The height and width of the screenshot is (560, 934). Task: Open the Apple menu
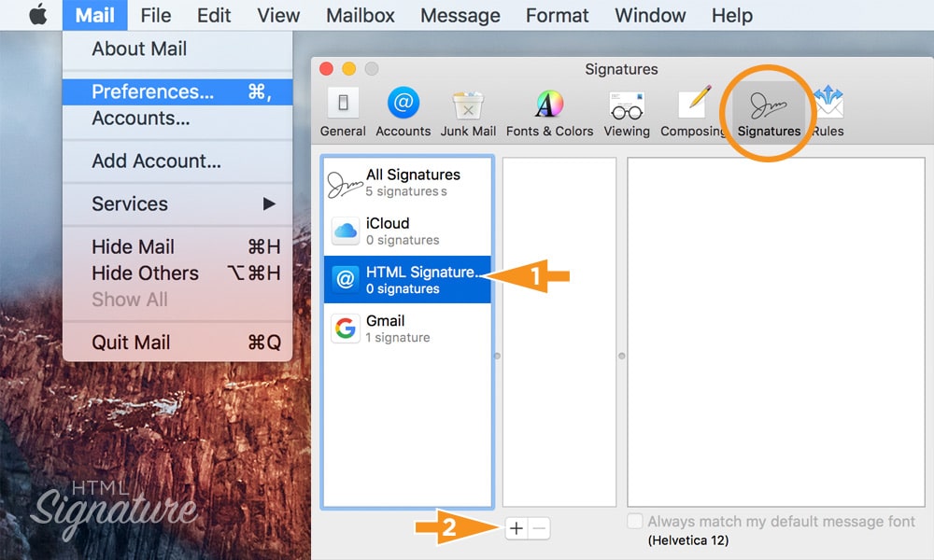pos(37,16)
